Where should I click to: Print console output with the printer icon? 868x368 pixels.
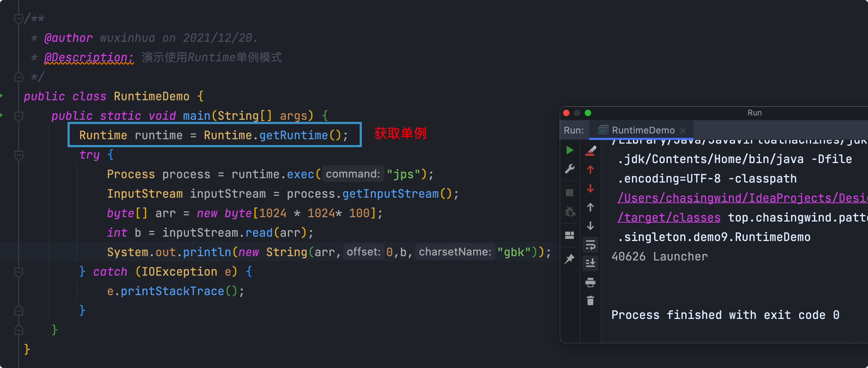[x=590, y=282]
